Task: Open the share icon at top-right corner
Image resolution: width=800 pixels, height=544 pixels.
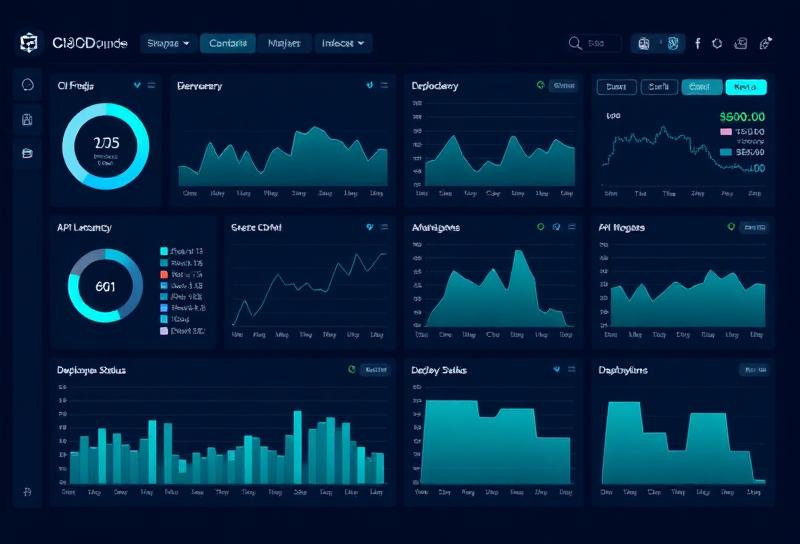Action: (x=766, y=43)
